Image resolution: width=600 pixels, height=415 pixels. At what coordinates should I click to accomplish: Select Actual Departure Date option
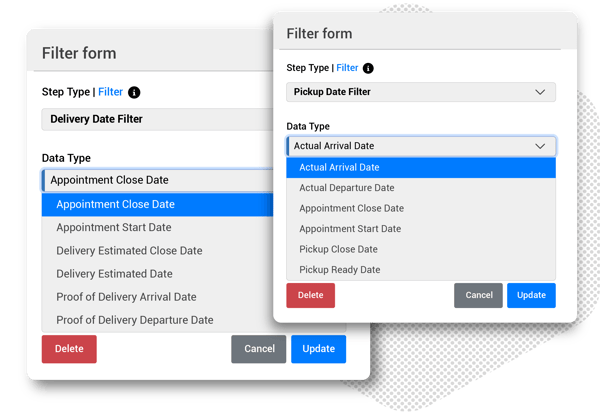coord(347,188)
